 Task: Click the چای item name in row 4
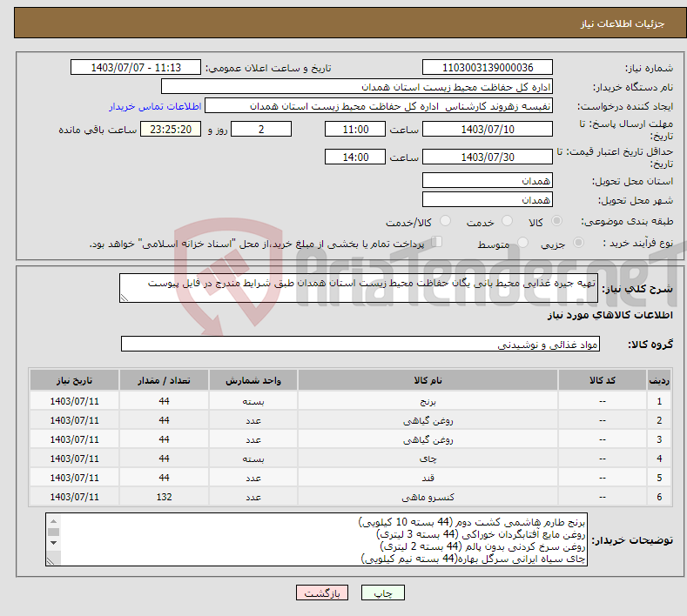[x=428, y=459]
